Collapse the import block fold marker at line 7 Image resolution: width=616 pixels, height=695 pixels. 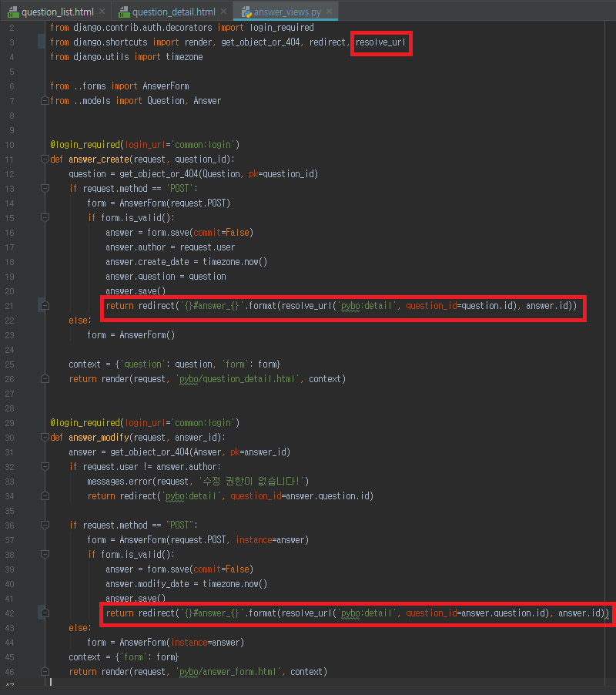click(45, 101)
